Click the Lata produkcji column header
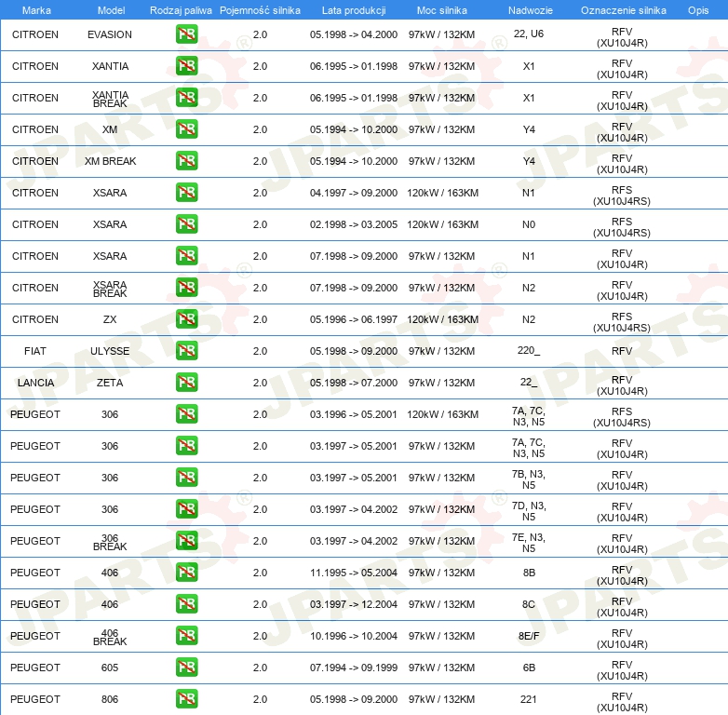 354,10
